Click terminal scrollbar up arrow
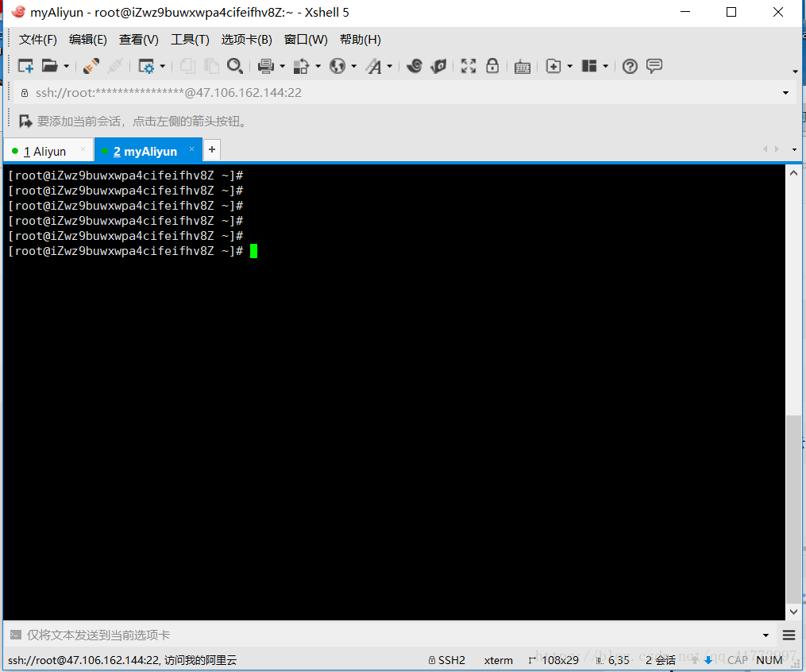Image resolution: width=806 pixels, height=672 pixels. [x=793, y=173]
